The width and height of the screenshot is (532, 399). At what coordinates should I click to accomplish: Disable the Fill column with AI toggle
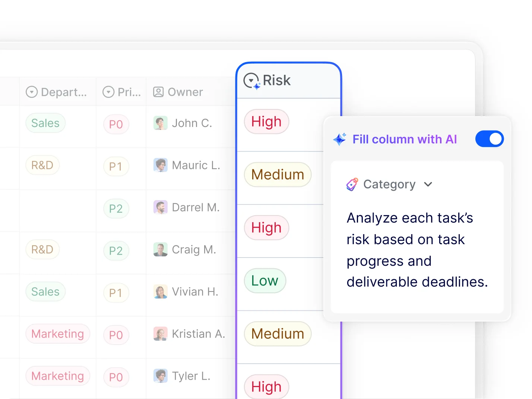[489, 138]
